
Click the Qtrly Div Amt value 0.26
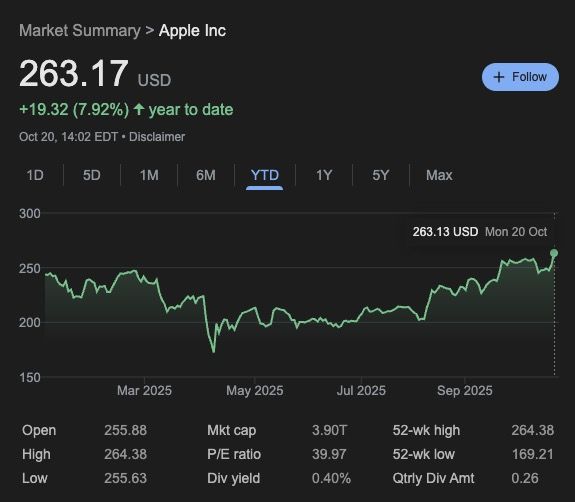tap(525, 478)
